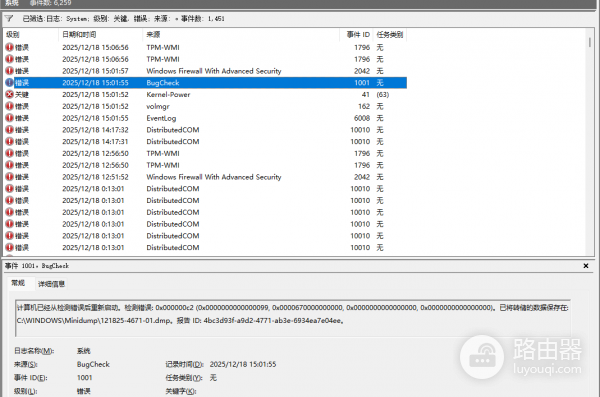
Task: Select Windows Firewall With Advanced Security at 15:01:57
Action: click(214, 71)
